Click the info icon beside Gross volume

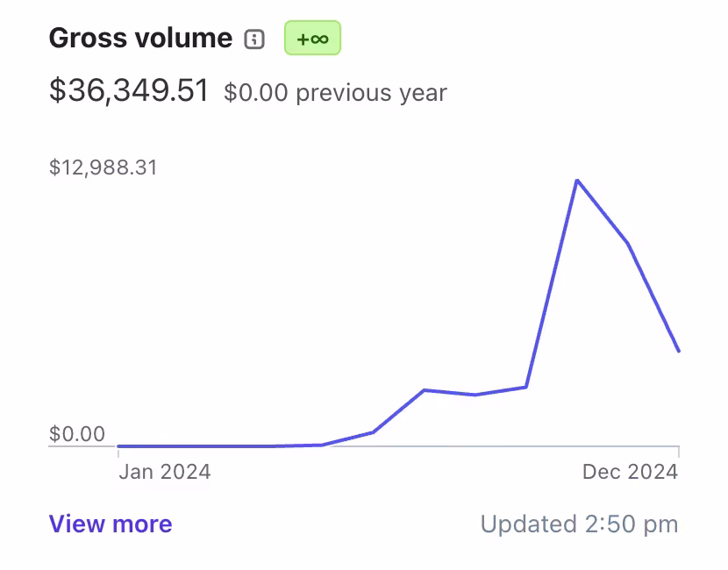tap(254, 39)
